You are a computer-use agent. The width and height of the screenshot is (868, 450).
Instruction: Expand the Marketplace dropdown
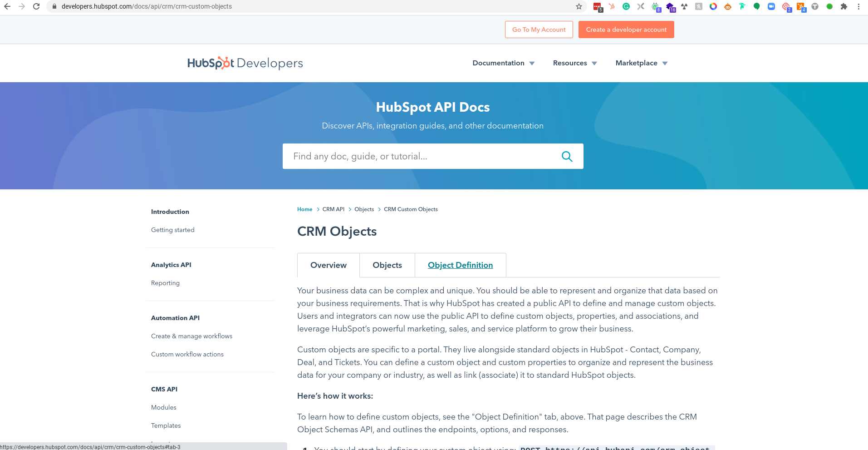point(641,63)
